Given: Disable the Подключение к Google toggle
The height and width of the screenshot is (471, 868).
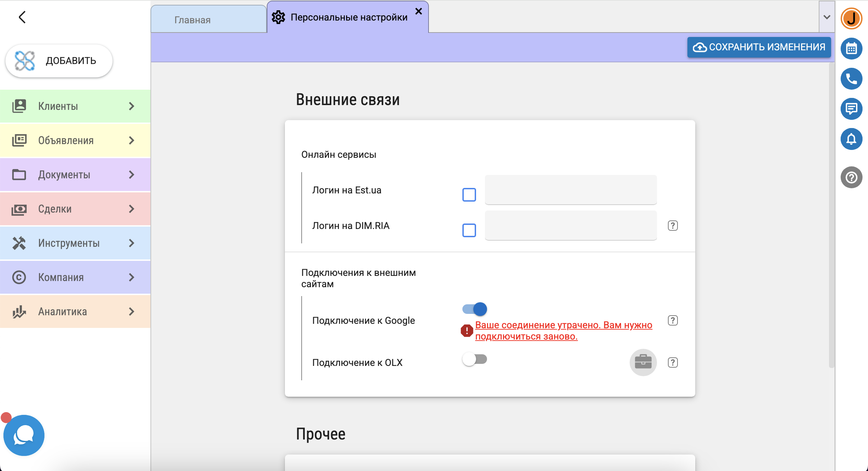Looking at the screenshot, I should point(475,309).
